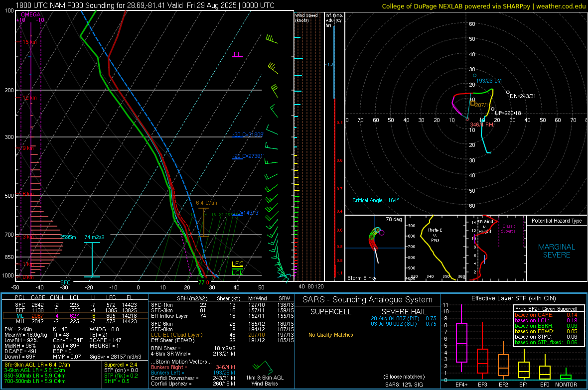This screenshot has height=390, width=588.
Task: Click the orange square mean-wind marker on hodograph
Action: coord(473,103)
